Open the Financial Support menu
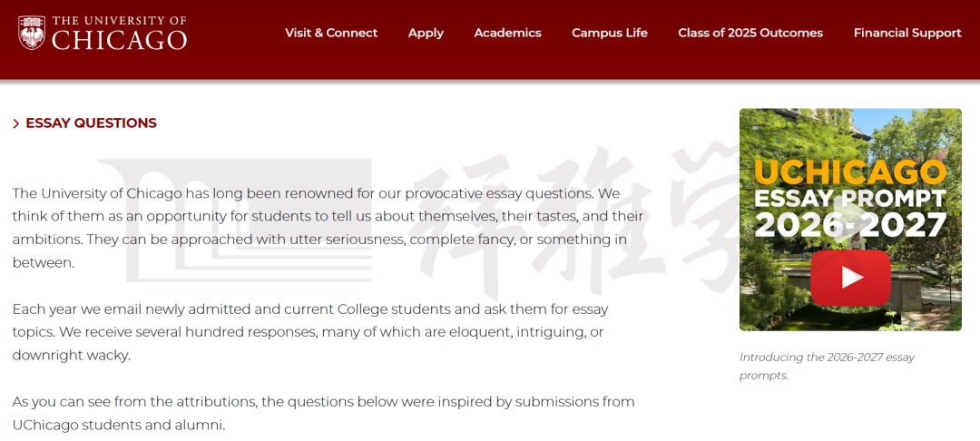 pos(906,33)
